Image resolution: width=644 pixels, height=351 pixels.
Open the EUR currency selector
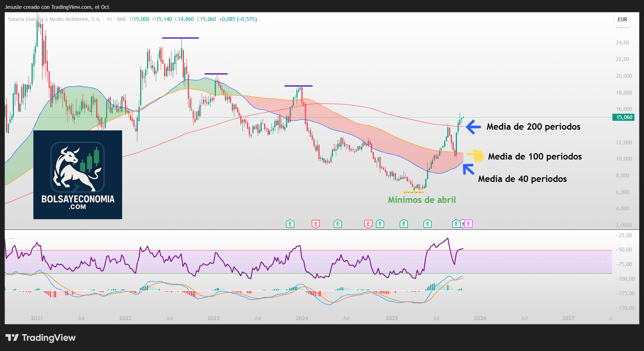point(622,20)
